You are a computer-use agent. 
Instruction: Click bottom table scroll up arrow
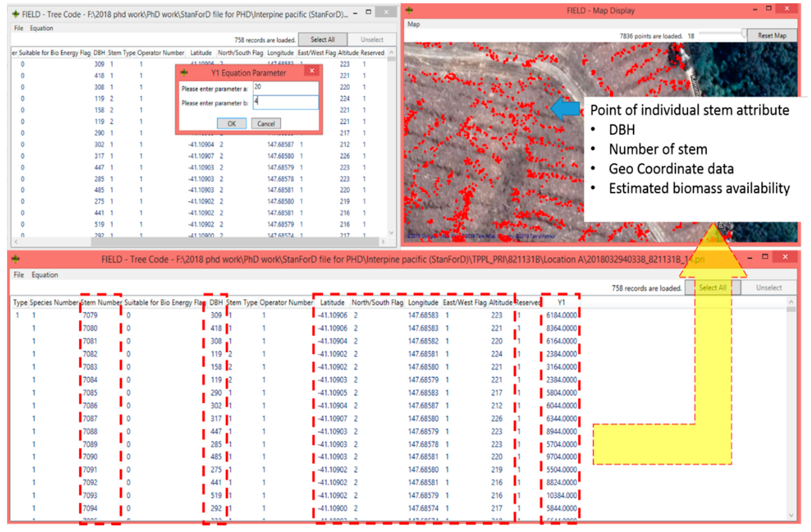click(791, 302)
